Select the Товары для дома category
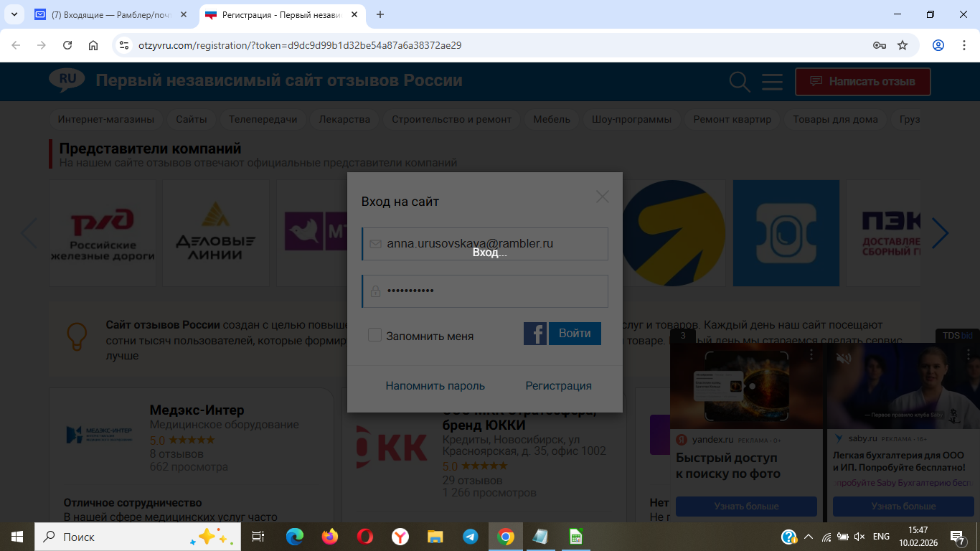The width and height of the screenshot is (980, 551). 835,119
